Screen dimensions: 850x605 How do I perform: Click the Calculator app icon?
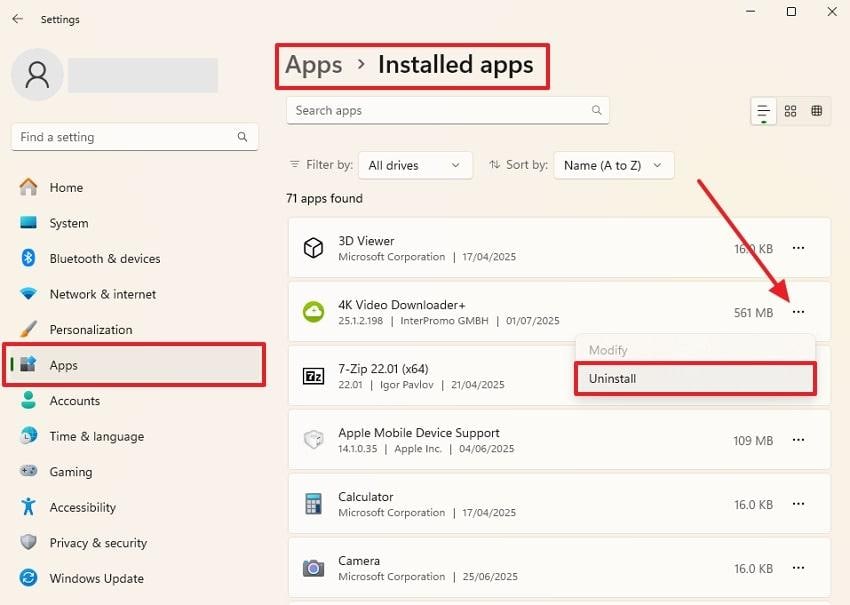pos(313,504)
